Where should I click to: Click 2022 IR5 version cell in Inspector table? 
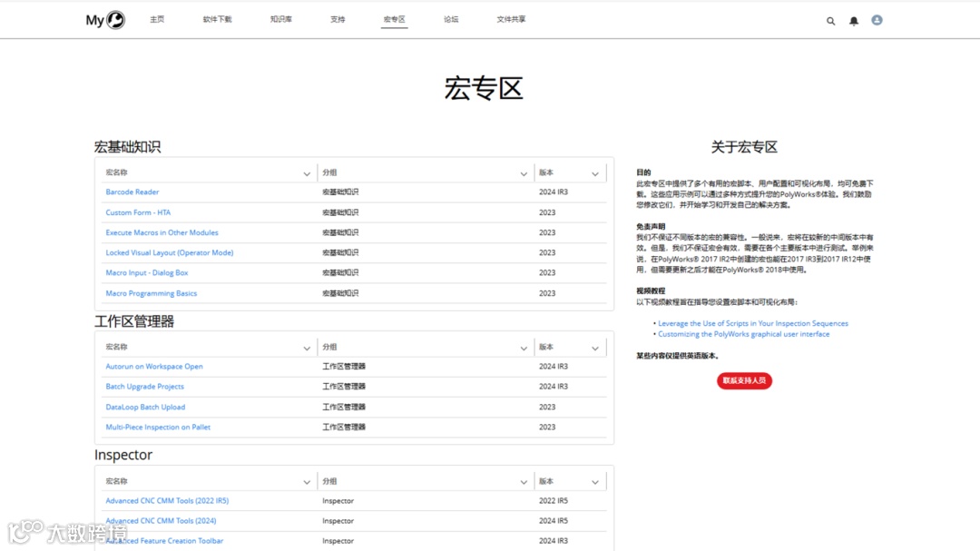(x=554, y=501)
